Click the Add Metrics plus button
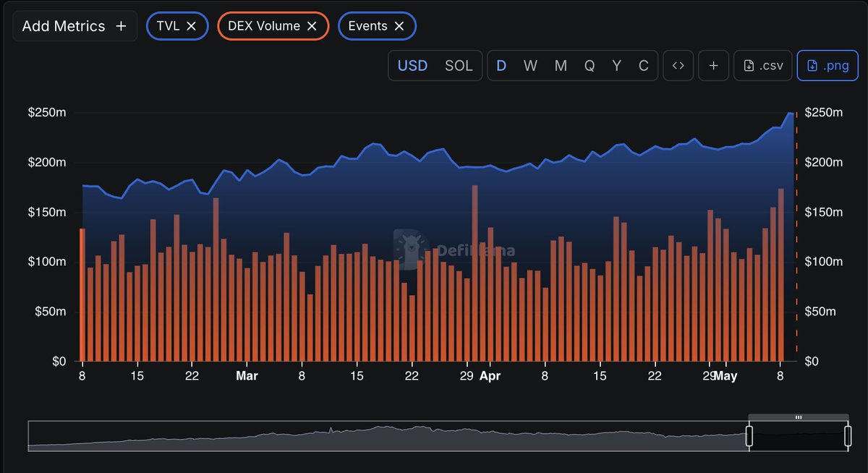The height and width of the screenshot is (473, 868). tap(75, 26)
